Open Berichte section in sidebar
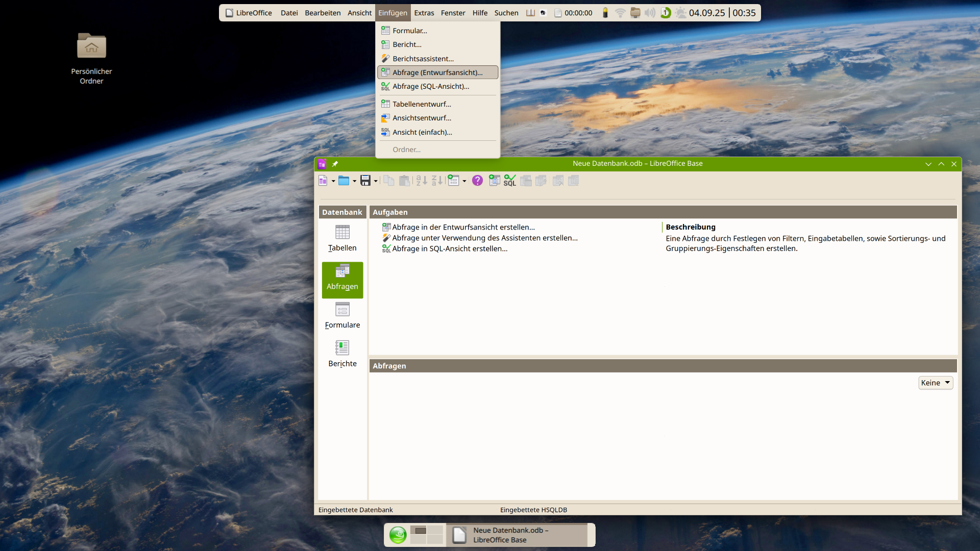The image size is (980, 551). click(x=342, y=354)
